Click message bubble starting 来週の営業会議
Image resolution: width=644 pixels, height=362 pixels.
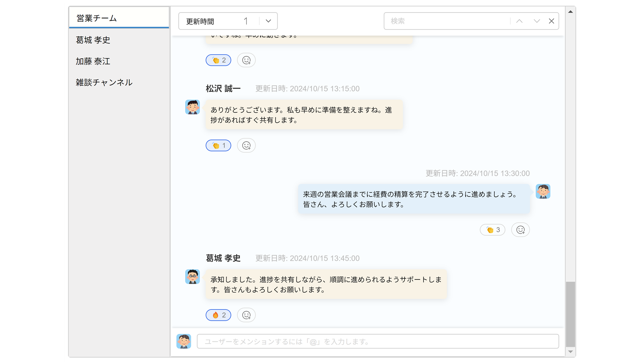pos(414,199)
